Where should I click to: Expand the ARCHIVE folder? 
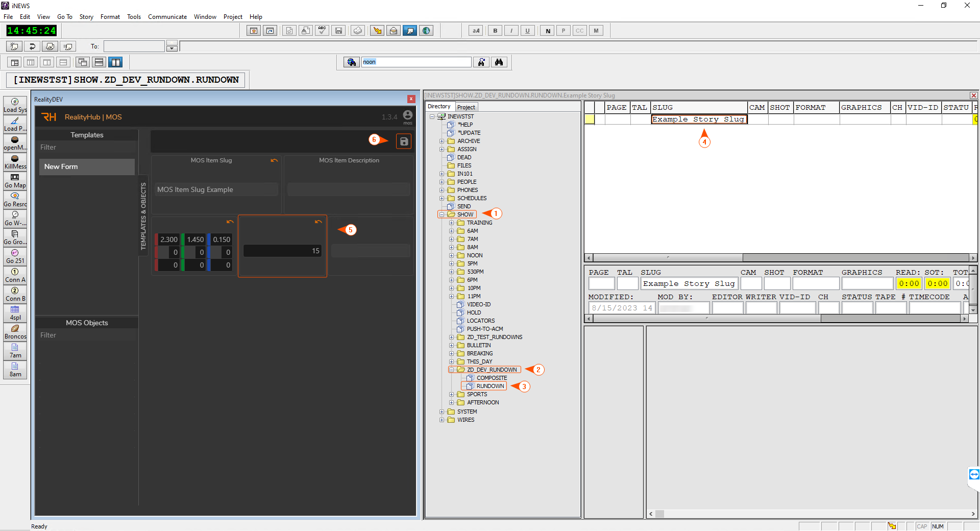click(x=442, y=141)
